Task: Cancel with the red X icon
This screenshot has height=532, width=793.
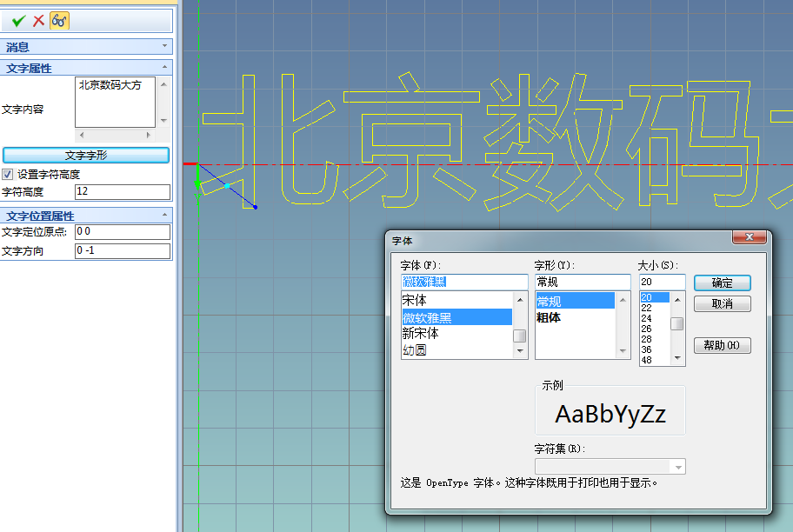Action: (38, 21)
